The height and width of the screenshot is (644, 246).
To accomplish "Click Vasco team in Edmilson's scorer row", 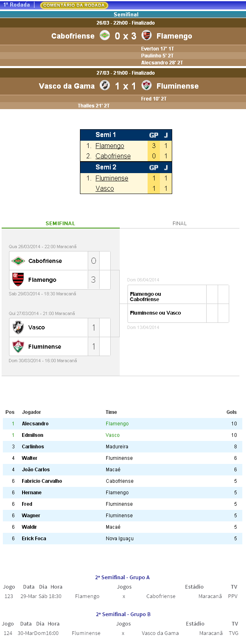I will tap(112, 435).
